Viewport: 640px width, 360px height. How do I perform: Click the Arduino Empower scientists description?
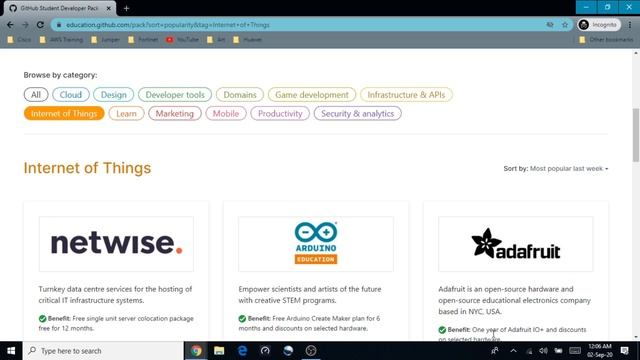pos(310,295)
